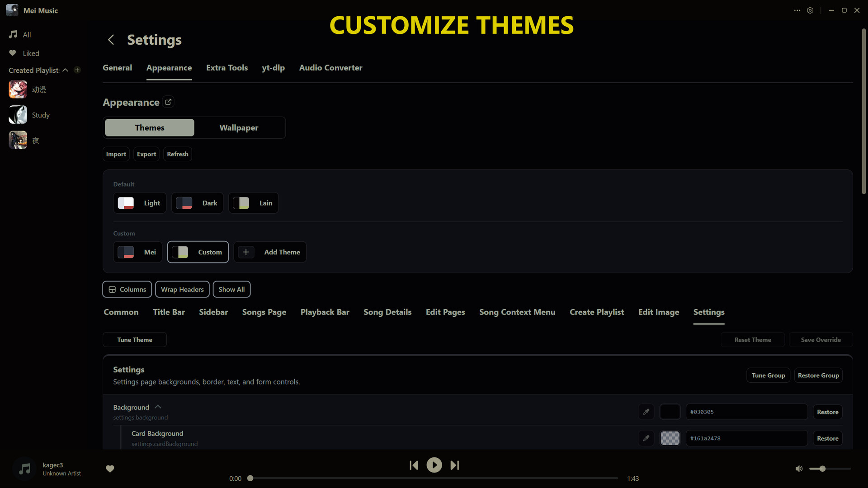Image resolution: width=868 pixels, height=488 pixels.
Task: Choose the Mei custom theme
Action: (137, 252)
